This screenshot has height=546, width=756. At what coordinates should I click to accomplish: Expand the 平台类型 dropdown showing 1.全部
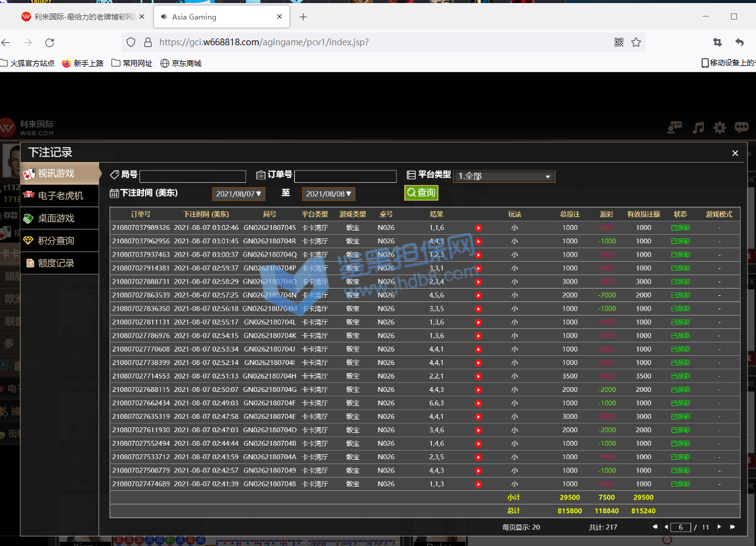(x=504, y=176)
